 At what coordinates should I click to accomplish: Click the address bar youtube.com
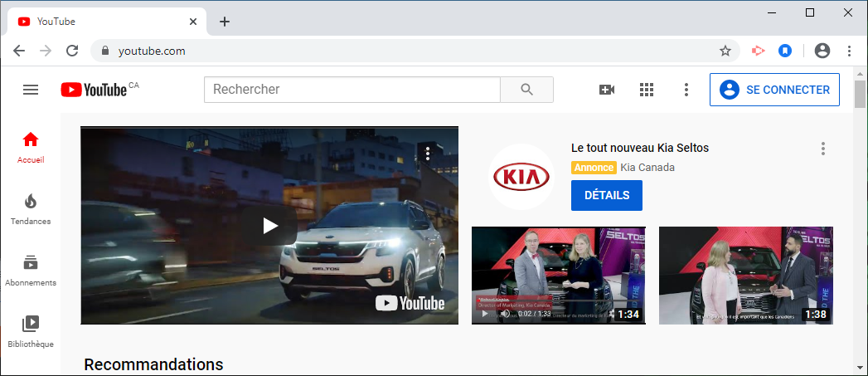[x=152, y=51]
